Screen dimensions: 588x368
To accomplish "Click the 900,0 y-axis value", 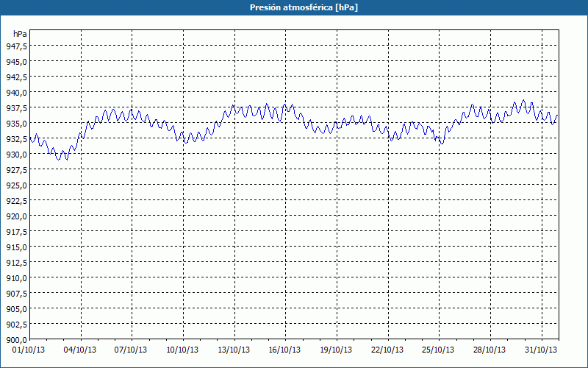I will pyautogui.click(x=16, y=340).
